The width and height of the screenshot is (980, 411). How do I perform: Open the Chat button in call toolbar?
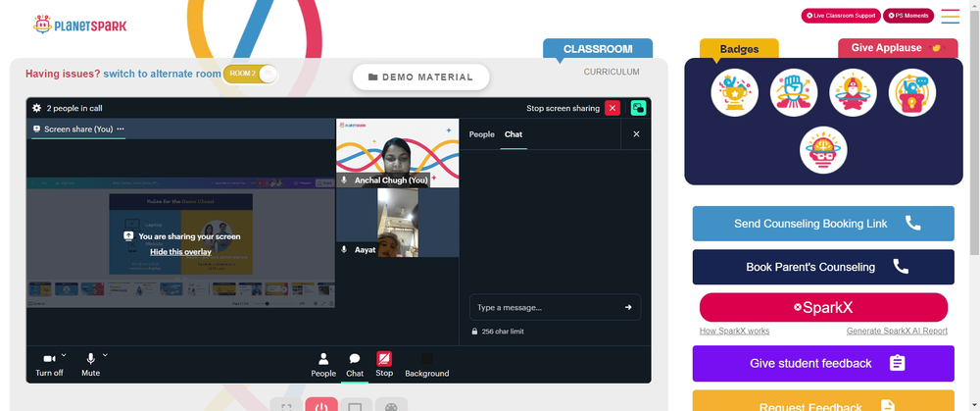click(355, 365)
